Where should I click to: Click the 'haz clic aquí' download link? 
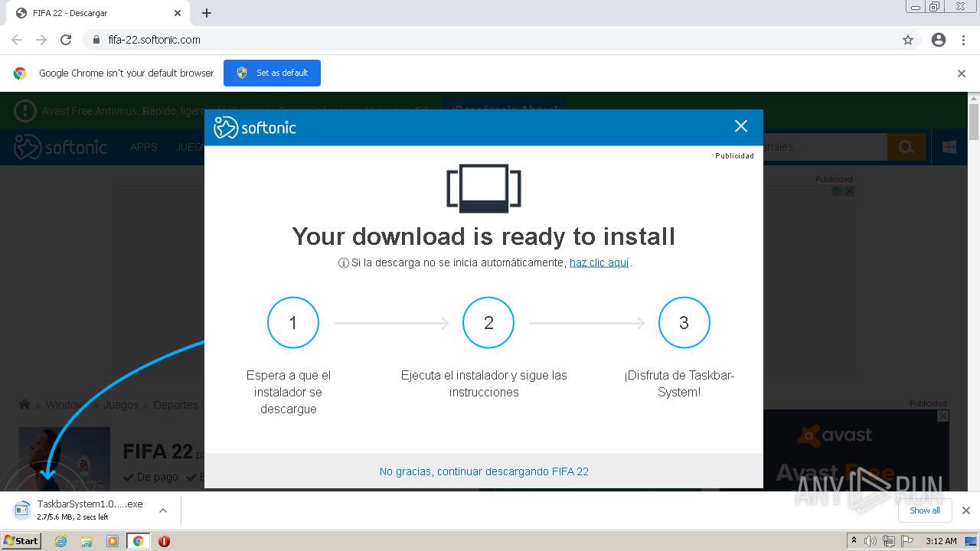pyautogui.click(x=599, y=262)
